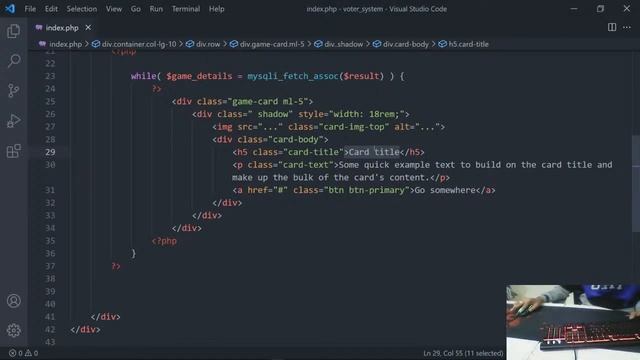Open the Selection menu
This screenshot has width=640, height=360.
[82, 9]
